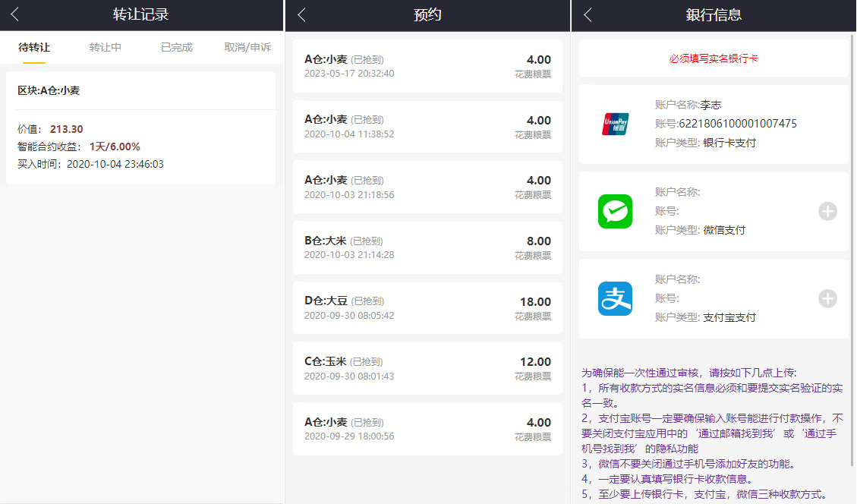Screen dimensions: 857x504
Task: Go back from the 转让记录 screen
Action: pos(14,14)
